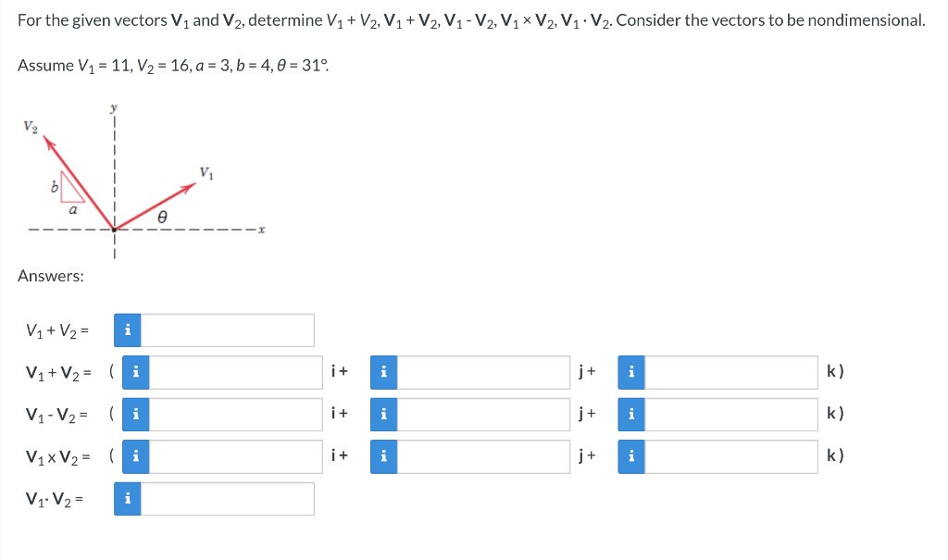This screenshot has width=948, height=560.
Task: Click the info icon for the V1 - V2 k-component
Action: tap(631, 414)
